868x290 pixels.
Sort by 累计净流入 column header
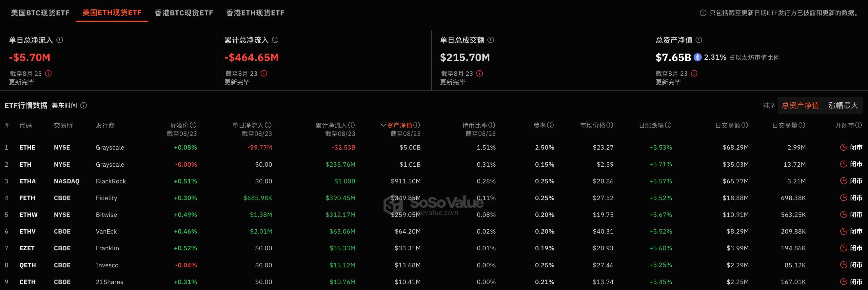[x=331, y=125]
